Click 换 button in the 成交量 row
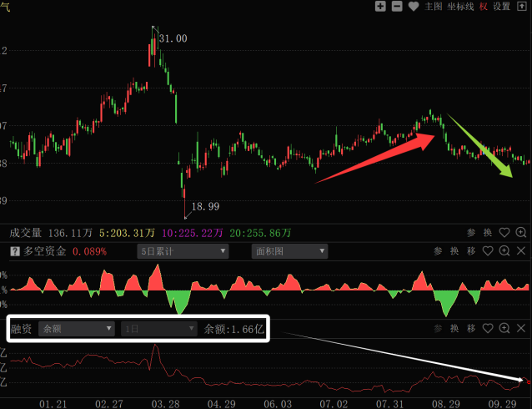The width and height of the screenshot is (532, 409). click(488, 233)
